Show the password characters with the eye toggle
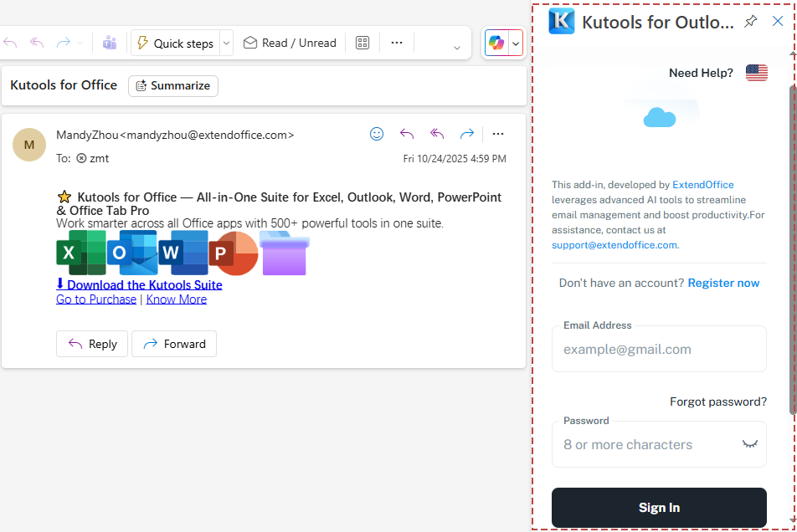797x532 pixels. click(x=750, y=444)
